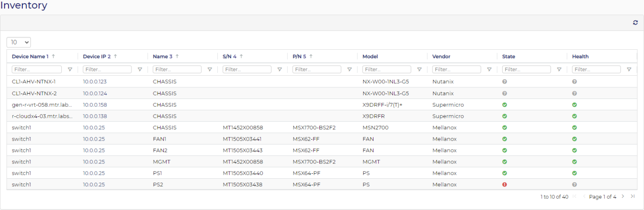644x210 pixels.
Task: Click the refresh icon in the Inventory panel
Action: click(x=635, y=23)
